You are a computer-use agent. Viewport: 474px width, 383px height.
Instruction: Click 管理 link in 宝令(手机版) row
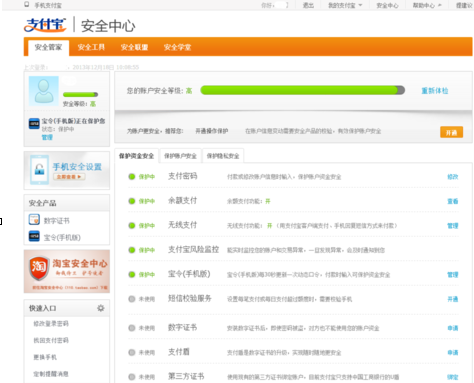pos(453,275)
